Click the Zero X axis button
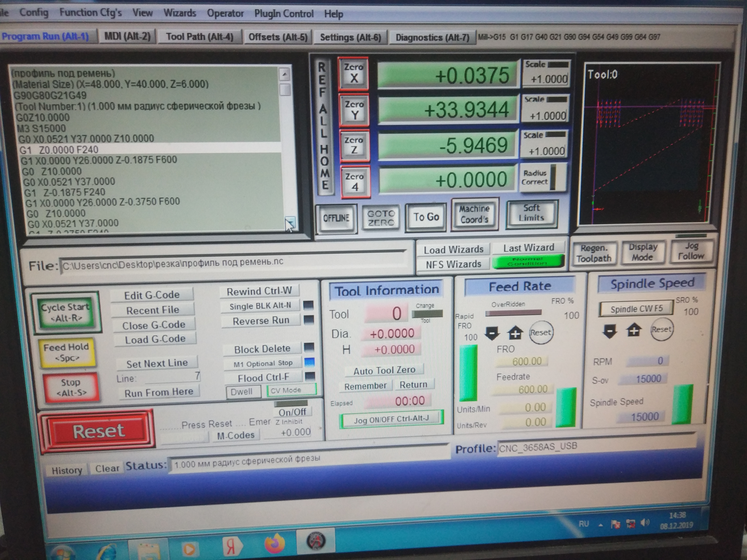Viewport: 747px width, 560px height. point(353,73)
